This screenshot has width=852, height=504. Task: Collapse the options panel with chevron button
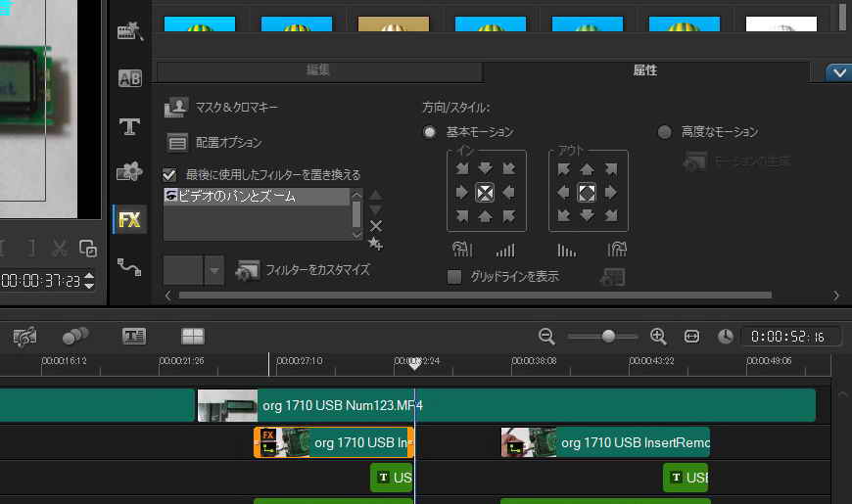837,71
